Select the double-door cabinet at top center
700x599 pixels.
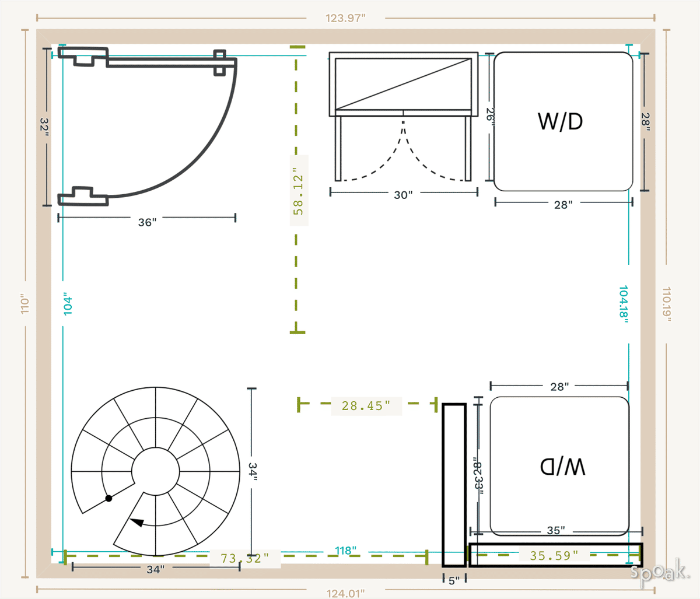[404, 117]
